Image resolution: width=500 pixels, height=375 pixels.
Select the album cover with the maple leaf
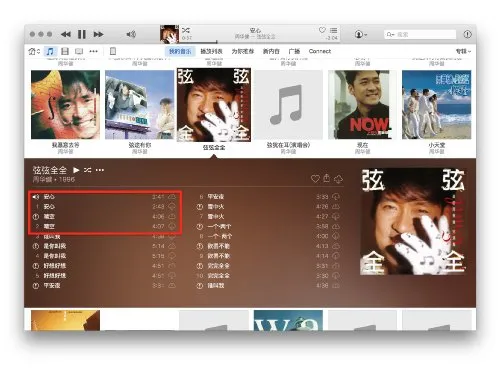pos(65,104)
